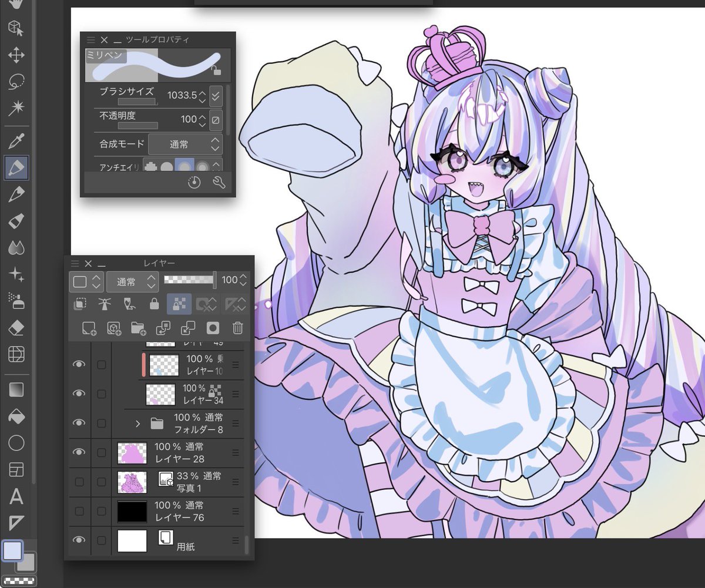Select the Move Layer tool
Viewport: 705px width, 588px height.
(16, 55)
